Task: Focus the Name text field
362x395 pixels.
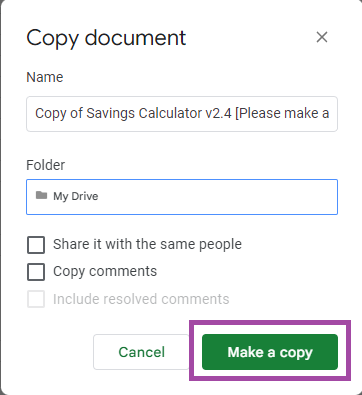Action: point(182,114)
